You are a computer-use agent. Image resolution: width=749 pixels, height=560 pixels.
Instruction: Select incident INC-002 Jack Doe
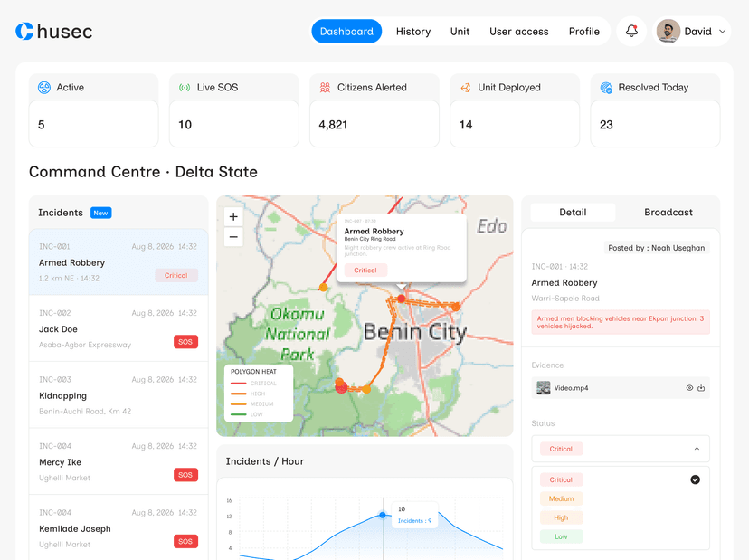[x=119, y=328]
